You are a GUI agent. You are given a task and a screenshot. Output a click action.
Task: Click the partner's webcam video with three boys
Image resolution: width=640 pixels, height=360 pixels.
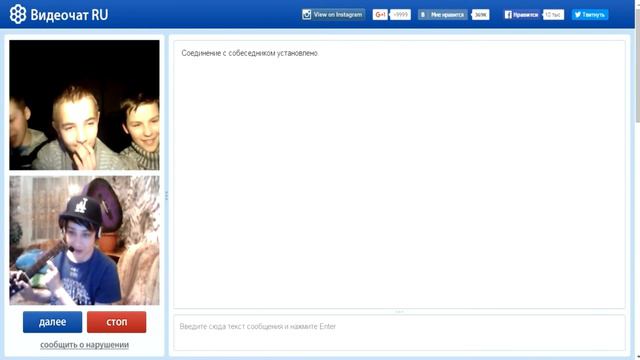(84, 105)
